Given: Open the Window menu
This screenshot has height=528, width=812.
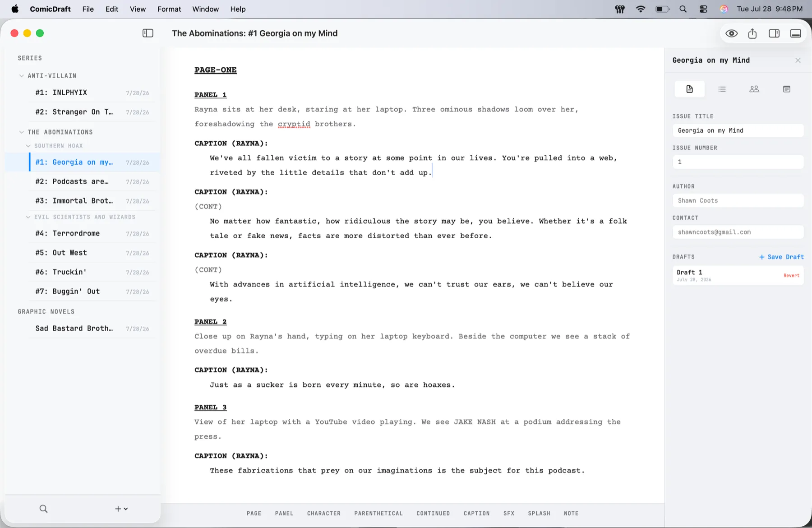Looking at the screenshot, I should pos(205,9).
